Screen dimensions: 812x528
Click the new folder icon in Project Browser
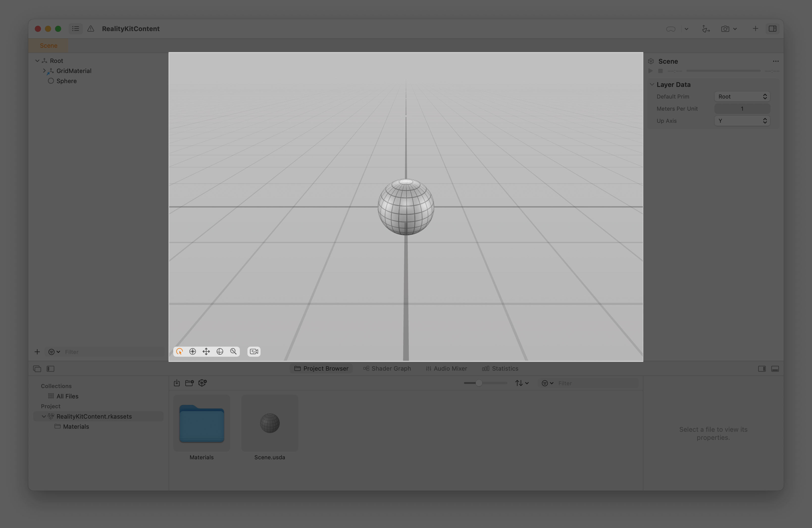click(x=189, y=383)
